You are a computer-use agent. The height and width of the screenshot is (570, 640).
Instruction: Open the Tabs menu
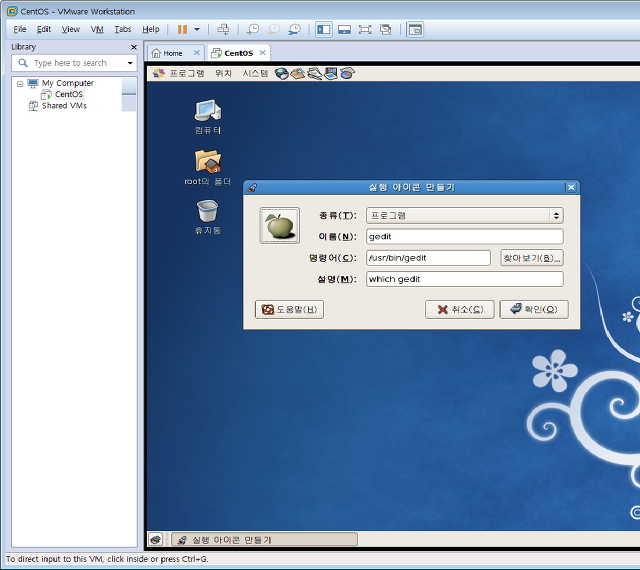click(x=122, y=29)
